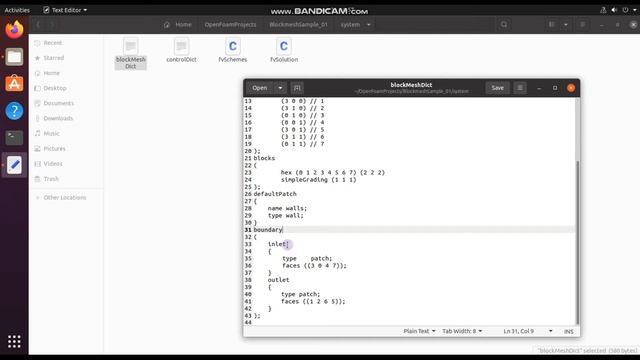Image resolution: width=640 pixels, height=360 pixels.
Task: Click Text Editor icon in the dock
Action: tap(14, 165)
